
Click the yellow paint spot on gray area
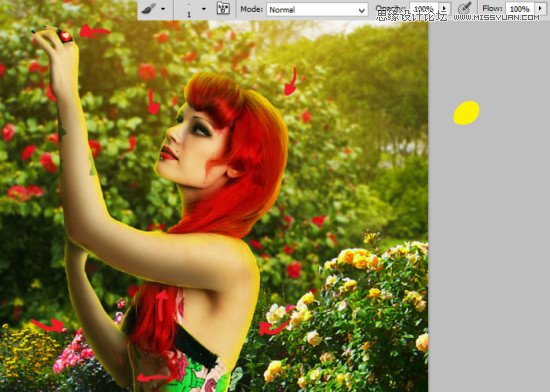(x=466, y=113)
